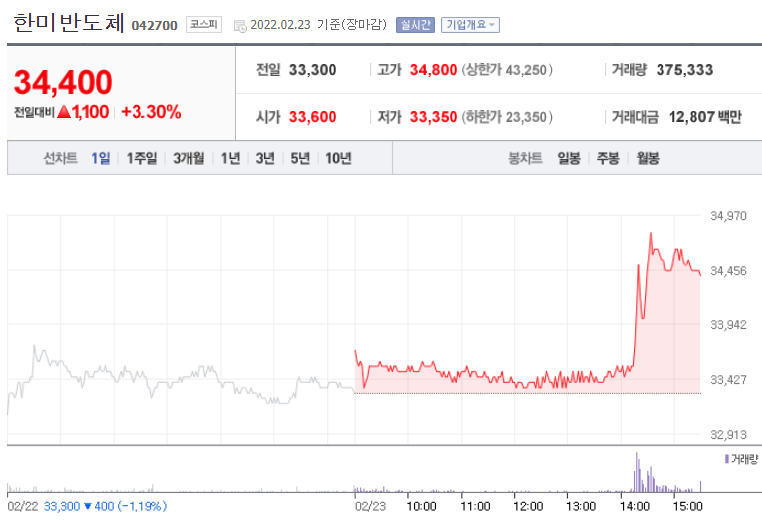Viewport: 762px width, 528px height.
Task: Click the 34,970 y-axis label
Action: coord(728,216)
